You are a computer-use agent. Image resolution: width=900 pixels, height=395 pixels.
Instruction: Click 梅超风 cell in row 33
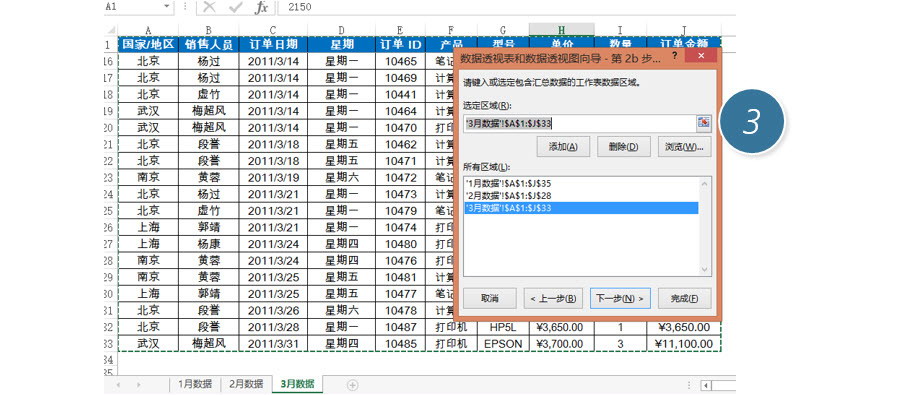coord(208,344)
